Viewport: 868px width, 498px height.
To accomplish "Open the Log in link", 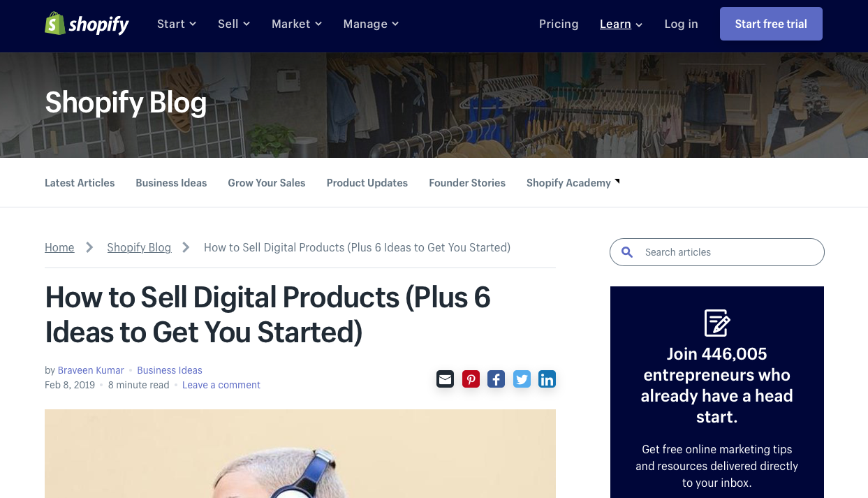I will click(681, 24).
